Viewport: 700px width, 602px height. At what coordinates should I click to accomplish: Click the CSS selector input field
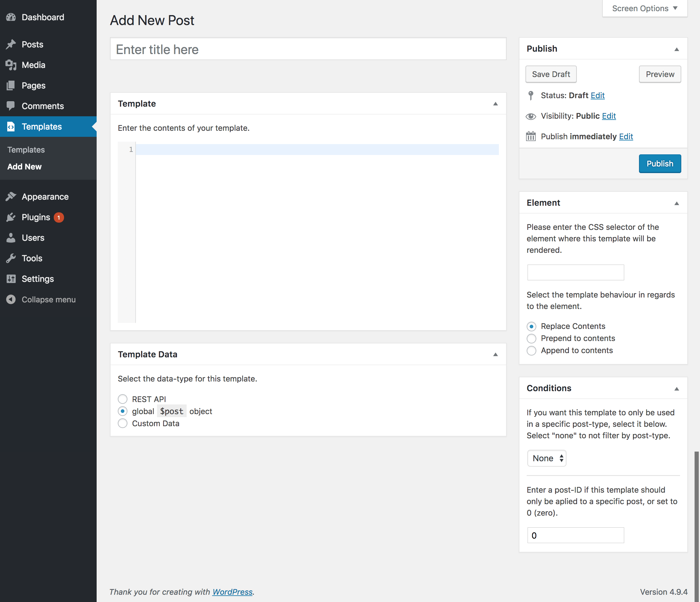pos(575,272)
